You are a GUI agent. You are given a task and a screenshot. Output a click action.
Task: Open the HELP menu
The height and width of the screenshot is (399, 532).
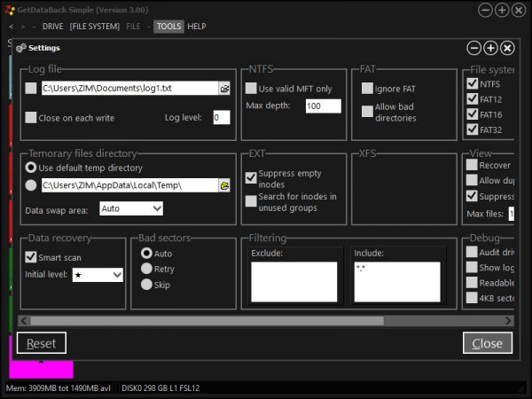click(197, 27)
